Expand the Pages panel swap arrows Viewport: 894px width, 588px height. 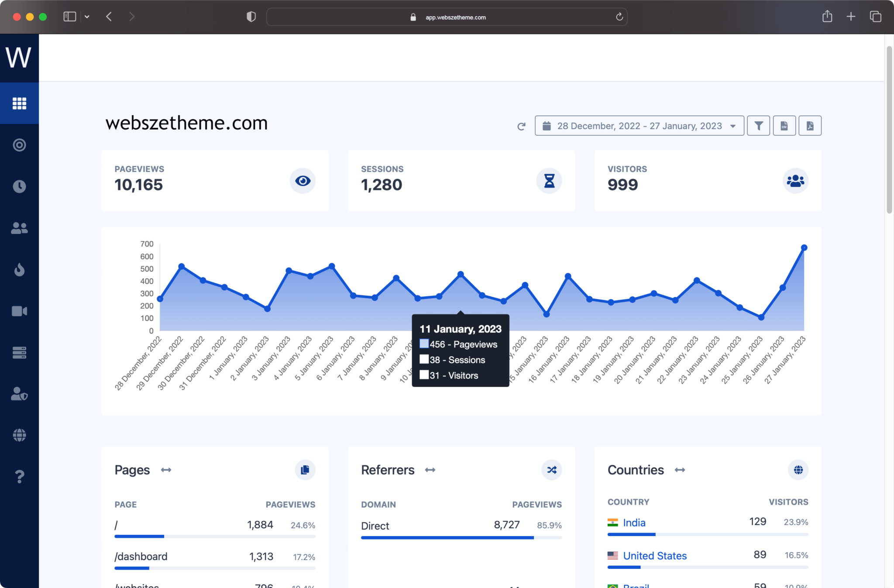point(166,470)
